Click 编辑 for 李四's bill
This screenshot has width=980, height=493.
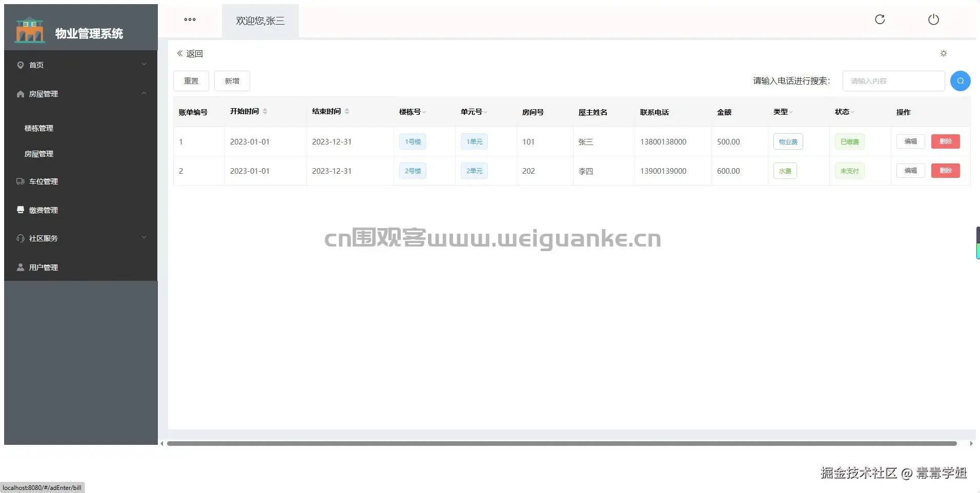pos(911,171)
